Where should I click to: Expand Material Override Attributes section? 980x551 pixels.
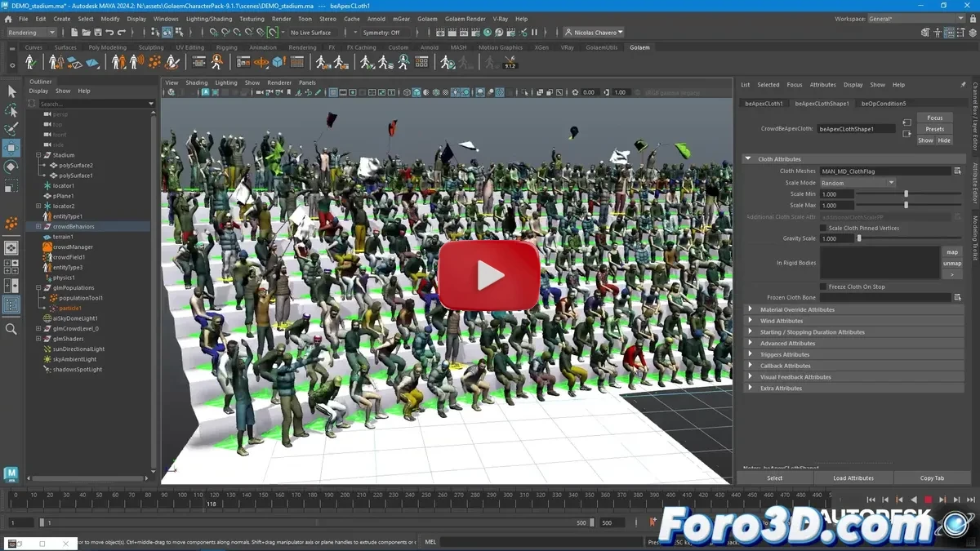[x=750, y=309]
